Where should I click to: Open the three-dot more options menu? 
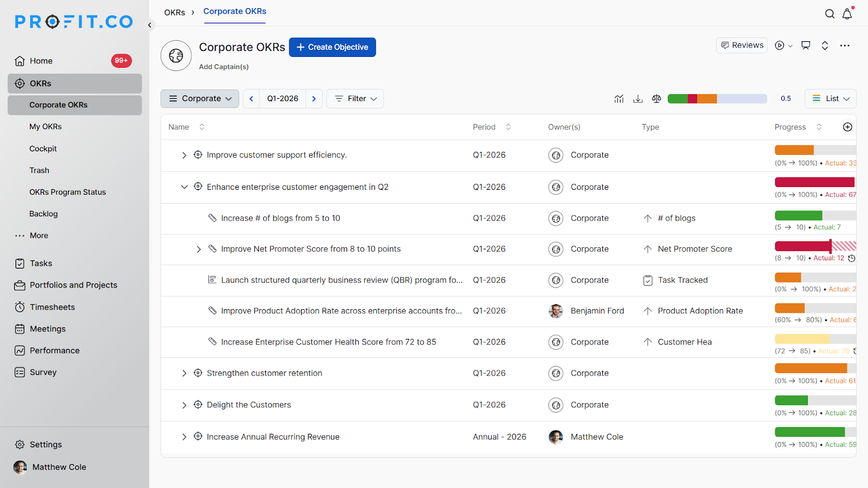[x=845, y=46]
